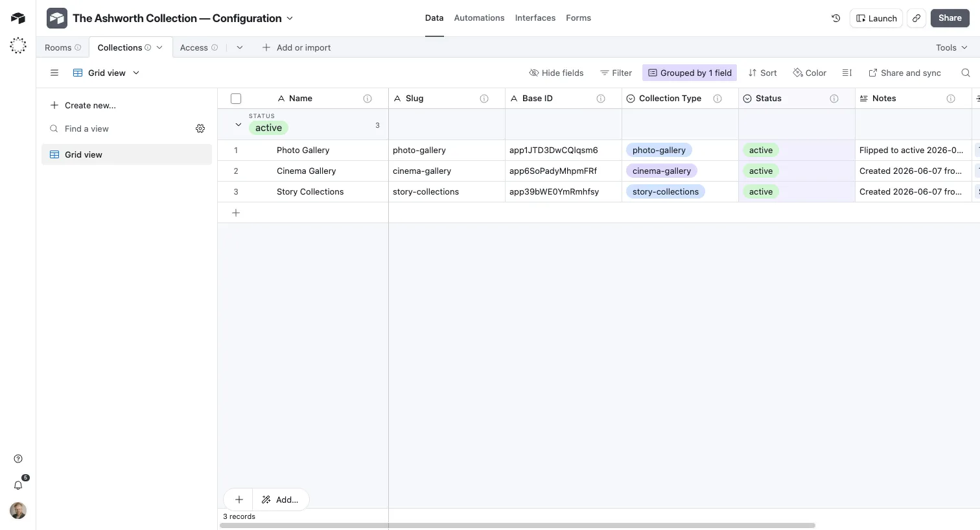The width and height of the screenshot is (980, 530).
Task: Open Hide fields menu
Action: [x=556, y=73]
